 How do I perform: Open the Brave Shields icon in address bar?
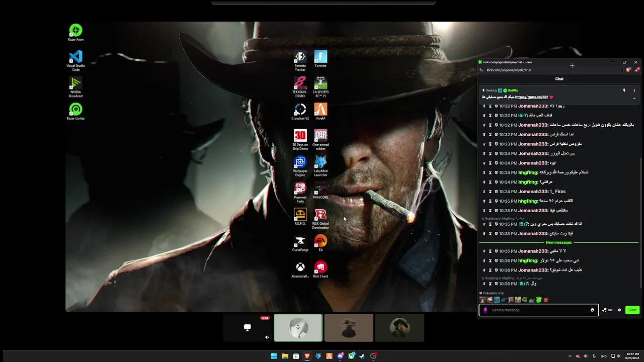(x=628, y=70)
